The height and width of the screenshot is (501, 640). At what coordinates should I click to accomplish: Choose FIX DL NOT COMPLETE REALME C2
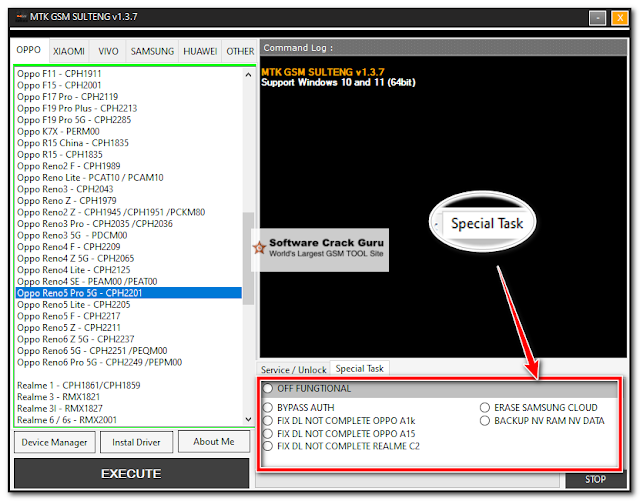coord(268,446)
